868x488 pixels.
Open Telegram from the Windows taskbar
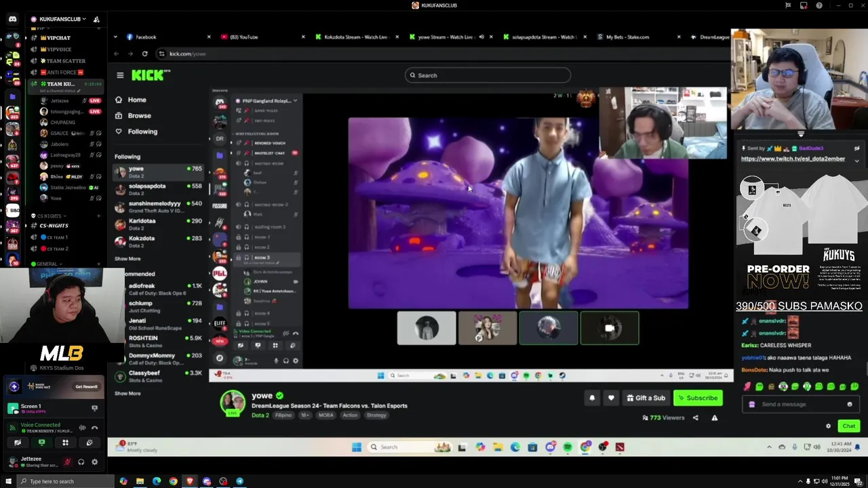pyautogui.click(x=239, y=481)
